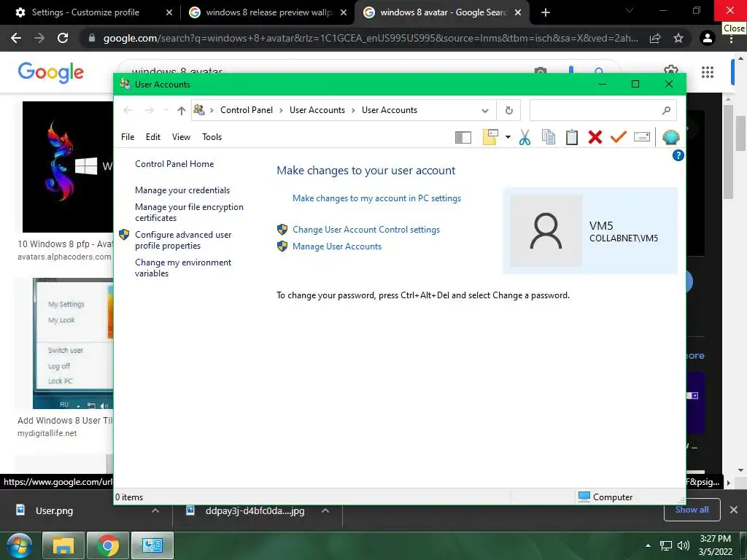Open Manage User Accounts link

pyautogui.click(x=337, y=246)
